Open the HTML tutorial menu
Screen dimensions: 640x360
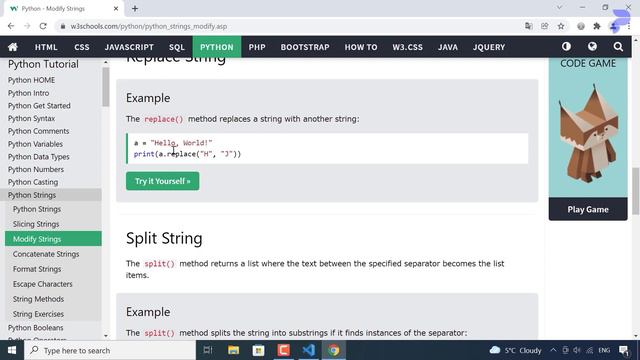point(46,47)
